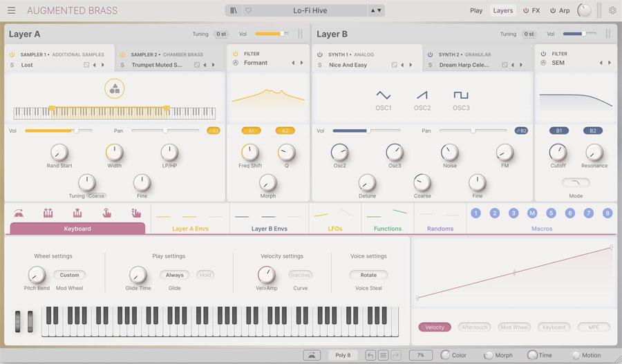Favorite the Lo-Fi Hive preset with heart
This screenshot has height=364, width=622.
[248, 10]
